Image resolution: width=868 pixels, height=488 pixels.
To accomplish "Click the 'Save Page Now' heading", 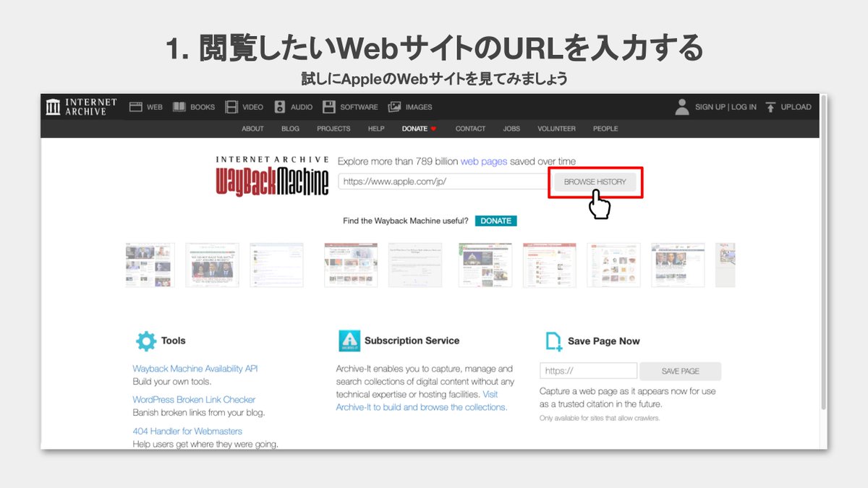I will tap(604, 341).
